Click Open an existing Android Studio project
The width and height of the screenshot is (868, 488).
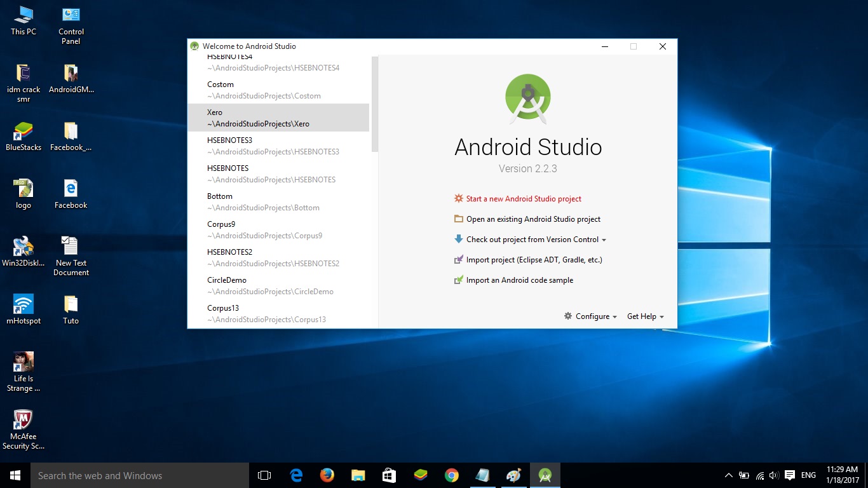coord(532,219)
